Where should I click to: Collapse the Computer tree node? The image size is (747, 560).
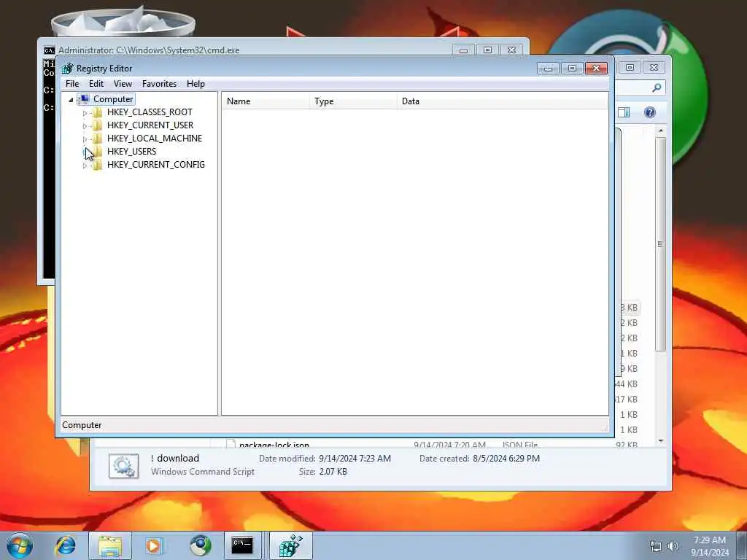(x=71, y=99)
